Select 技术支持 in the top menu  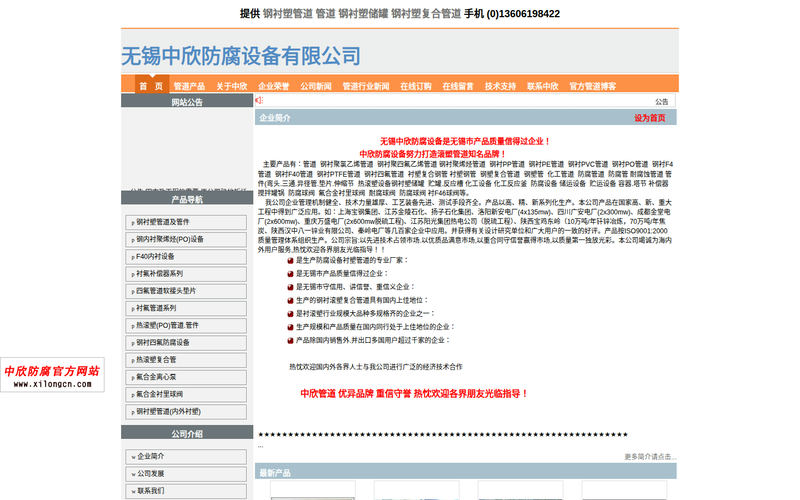[x=501, y=86]
